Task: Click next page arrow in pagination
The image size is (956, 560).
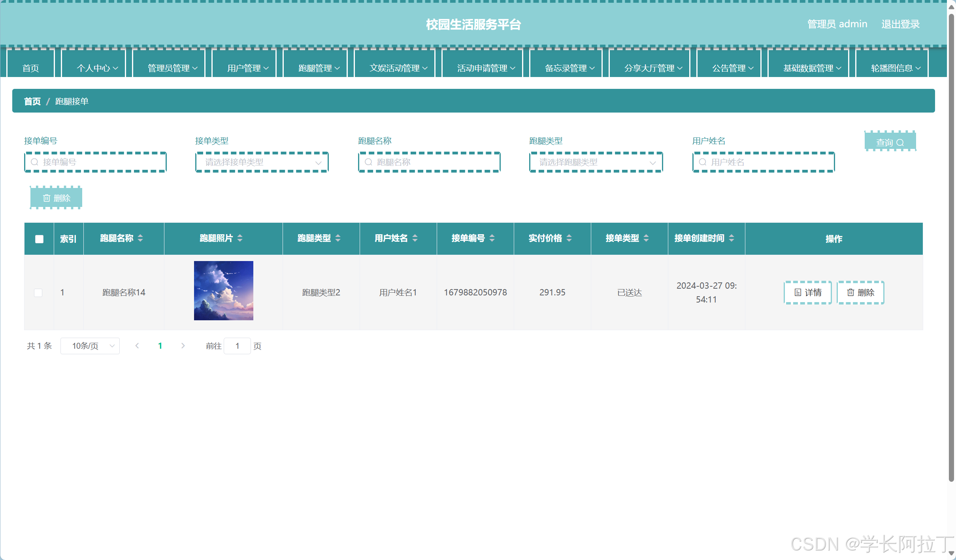Action: tap(183, 346)
